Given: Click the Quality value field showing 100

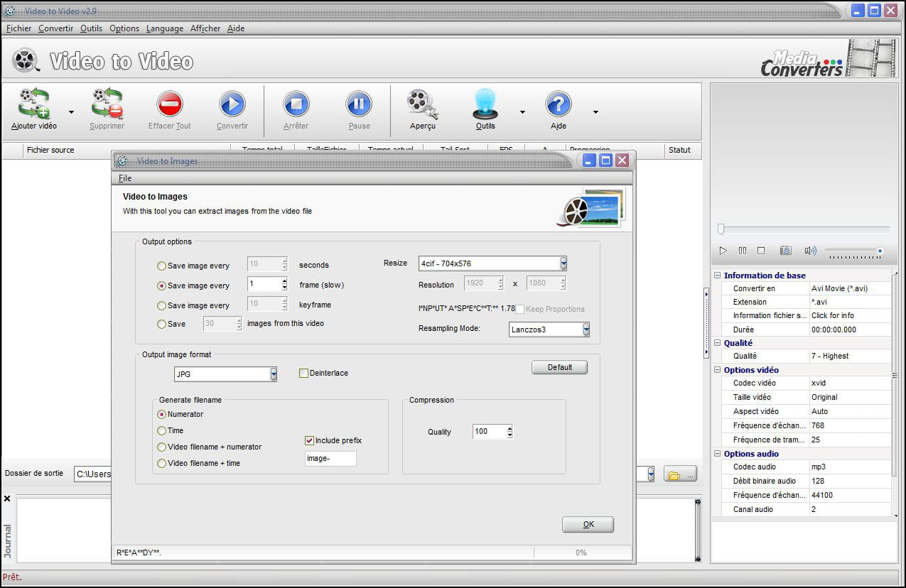Looking at the screenshot, I should tap(490, 432).
